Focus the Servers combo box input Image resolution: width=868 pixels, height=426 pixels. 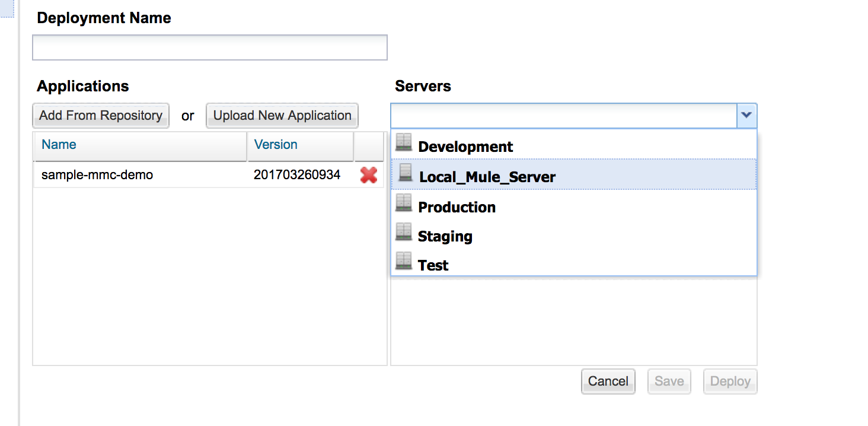563,116
